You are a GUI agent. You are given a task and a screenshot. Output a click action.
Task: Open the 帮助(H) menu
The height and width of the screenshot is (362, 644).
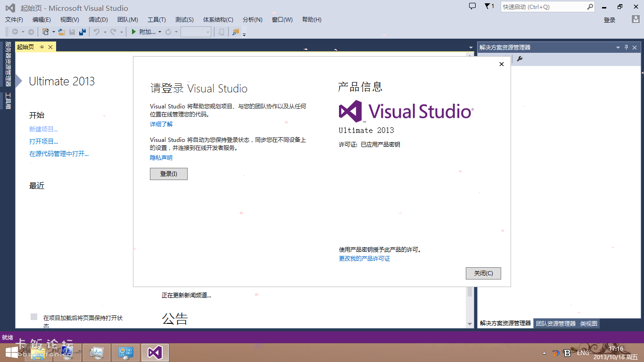point(312,20)
